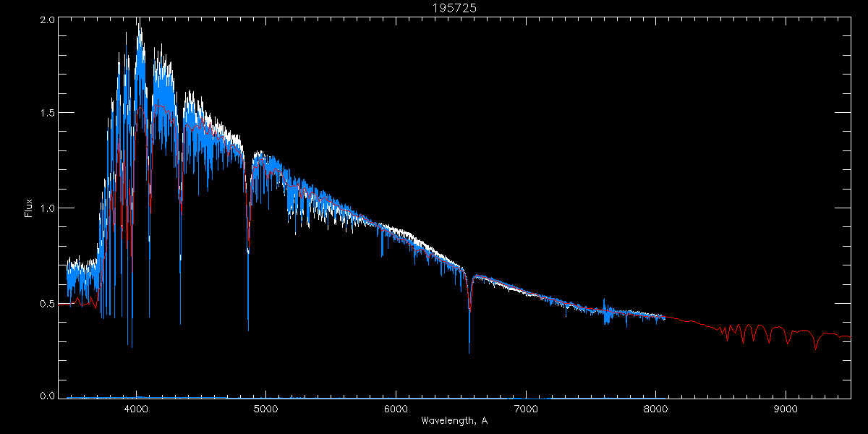
Task: Select the 7000 x-axis tick label
Action: click(526, 409)
